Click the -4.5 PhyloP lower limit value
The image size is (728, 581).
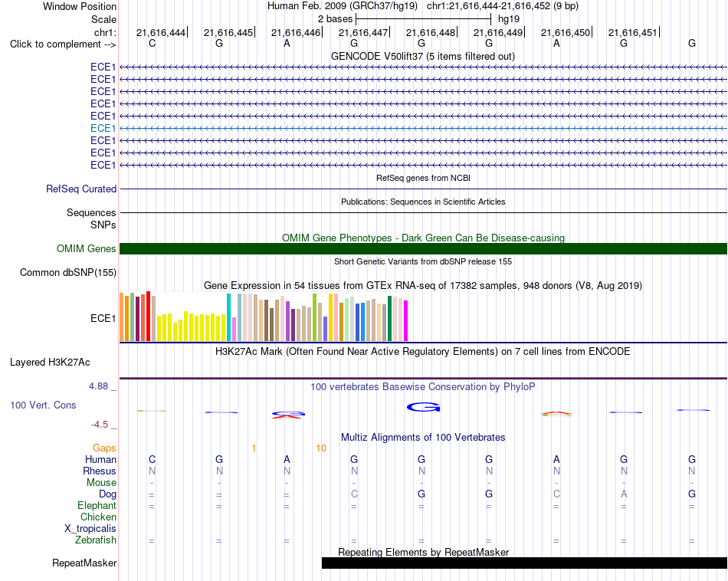point(100,425)
